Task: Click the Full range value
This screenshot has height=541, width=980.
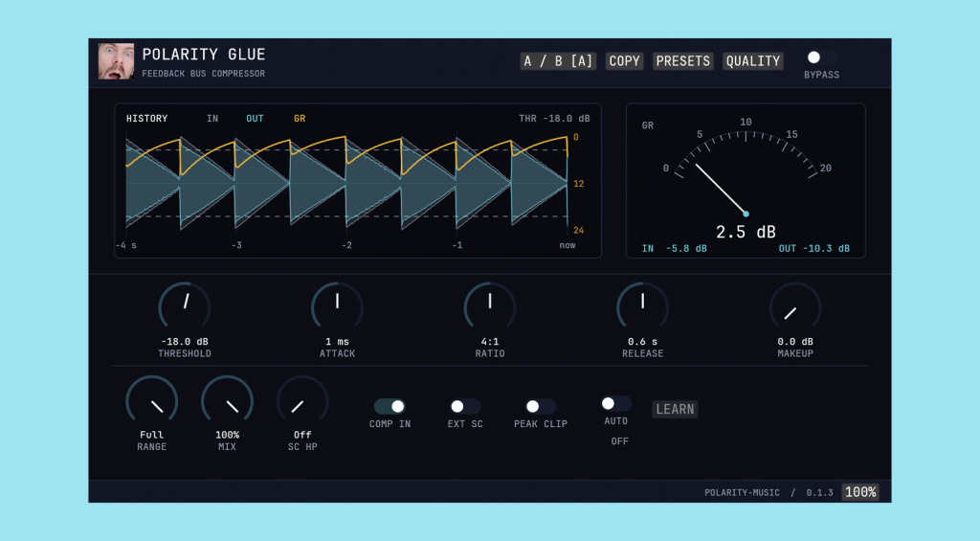Action: click(x=152, y=435)
